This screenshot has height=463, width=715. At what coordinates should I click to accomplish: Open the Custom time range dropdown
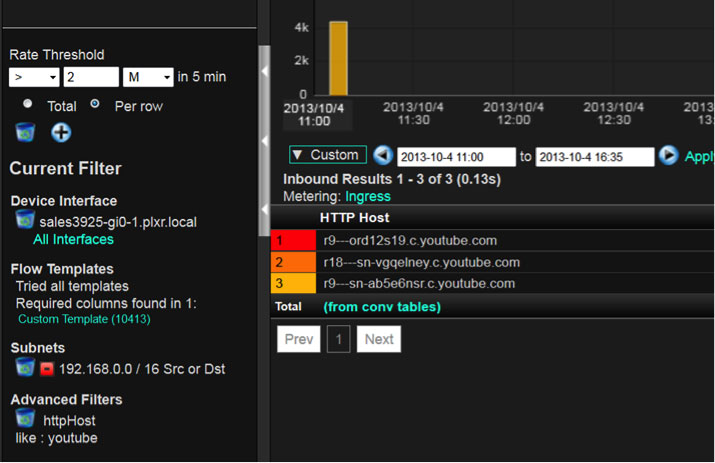pyautogui.click(x=328, y=155)
